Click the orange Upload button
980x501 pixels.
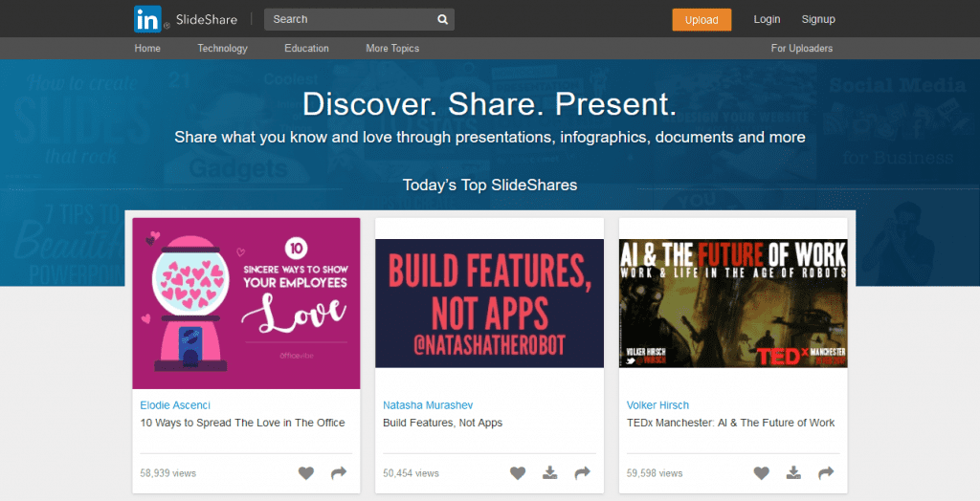[702, 20]
